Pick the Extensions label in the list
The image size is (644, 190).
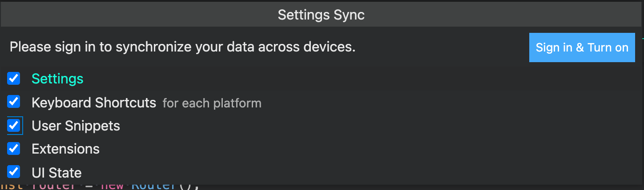point(65,149)
